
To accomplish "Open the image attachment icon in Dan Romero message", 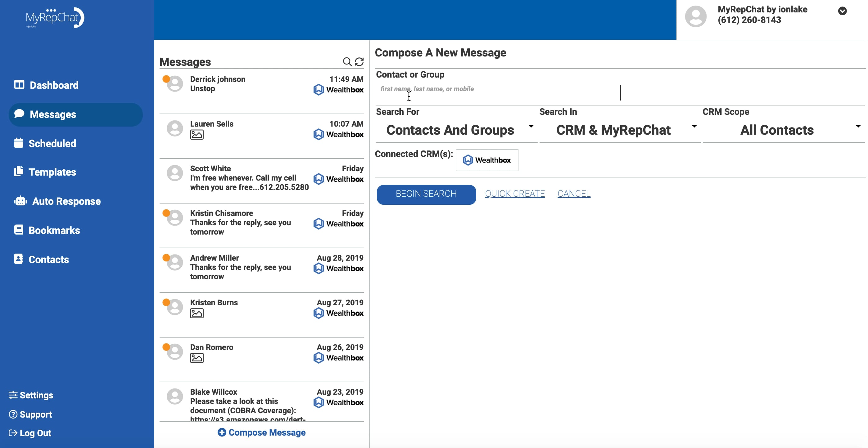I will point(197,358).
